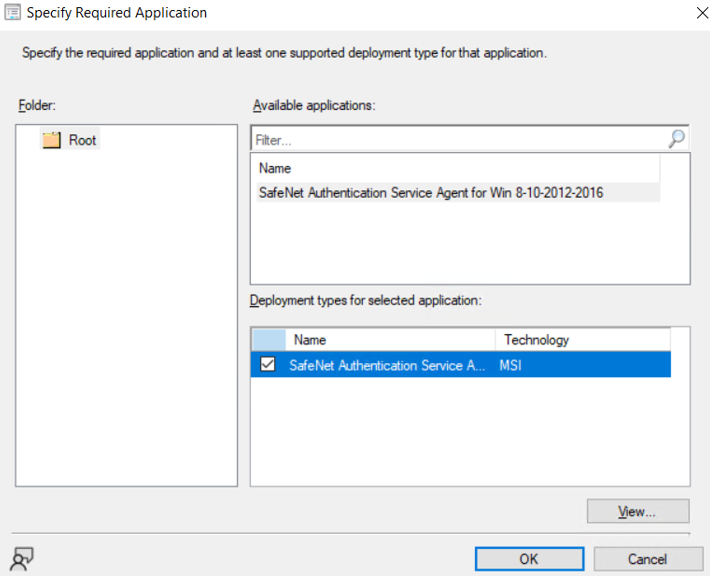Uncheck the SafeNet deployment type checkbox

point(268,364)
